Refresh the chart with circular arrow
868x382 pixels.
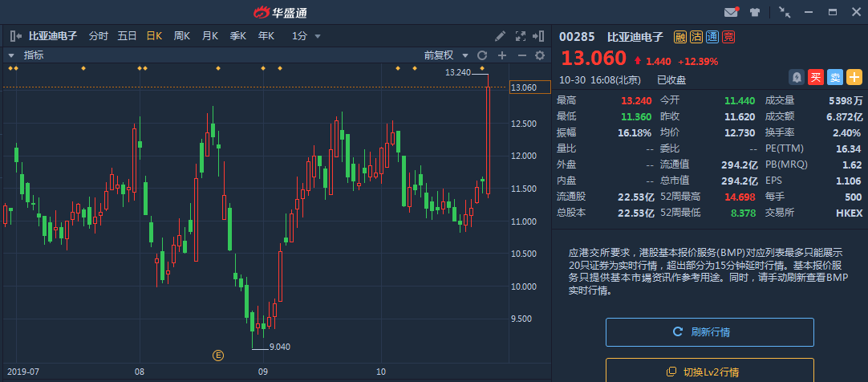pos(482,55)
